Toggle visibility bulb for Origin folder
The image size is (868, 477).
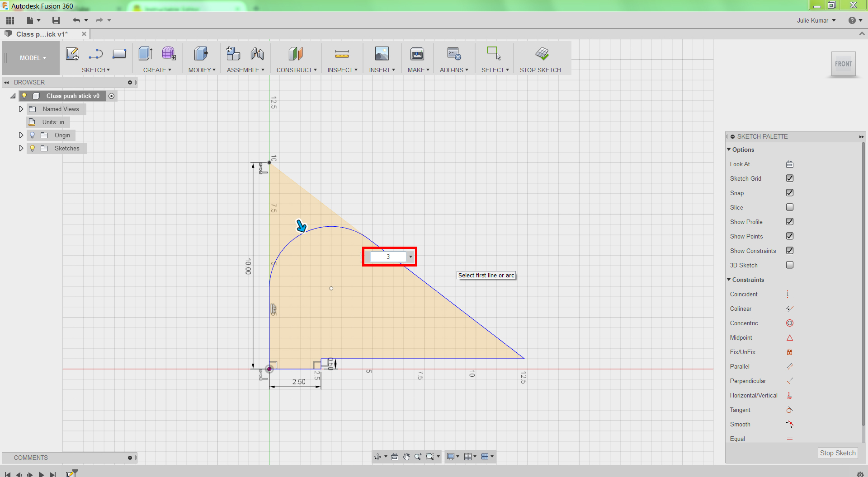coord(32,135)
